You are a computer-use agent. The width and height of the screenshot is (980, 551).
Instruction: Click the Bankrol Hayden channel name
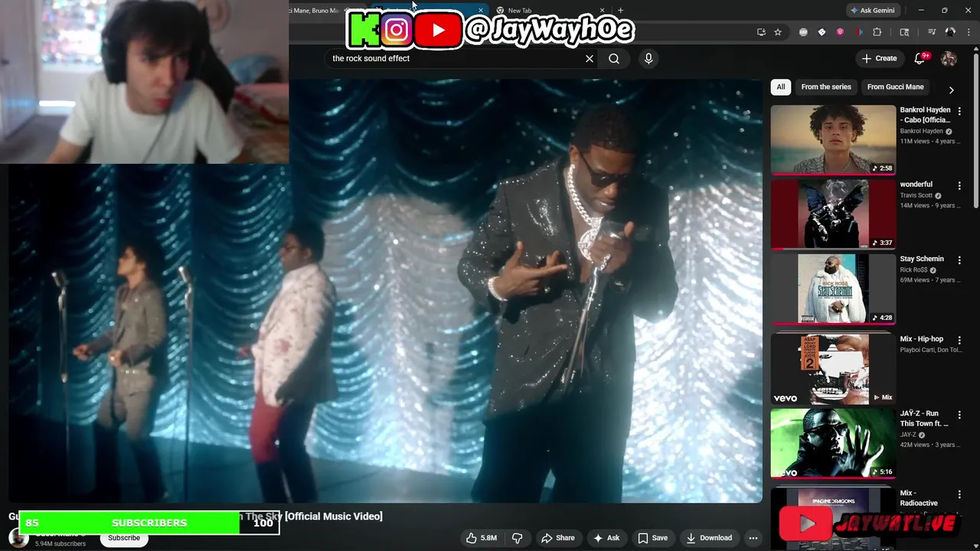click(x=922, y=131)
